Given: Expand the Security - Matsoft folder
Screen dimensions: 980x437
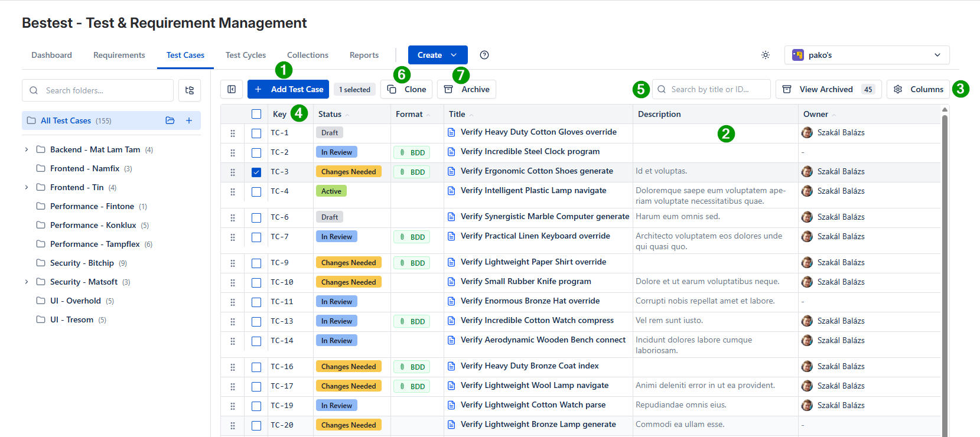Looking at the screenshot, I should (27, 282).
